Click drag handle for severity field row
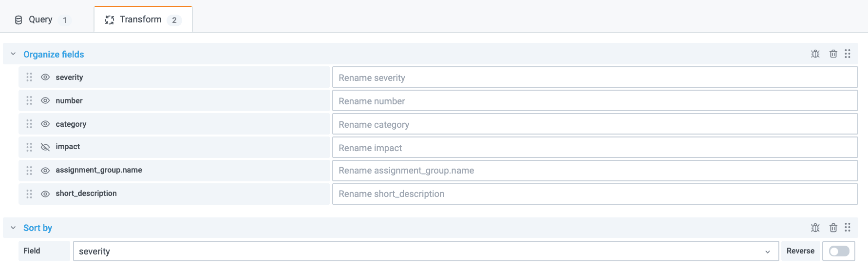The width and height of the screenshot is (868, 272). point(29,77)
